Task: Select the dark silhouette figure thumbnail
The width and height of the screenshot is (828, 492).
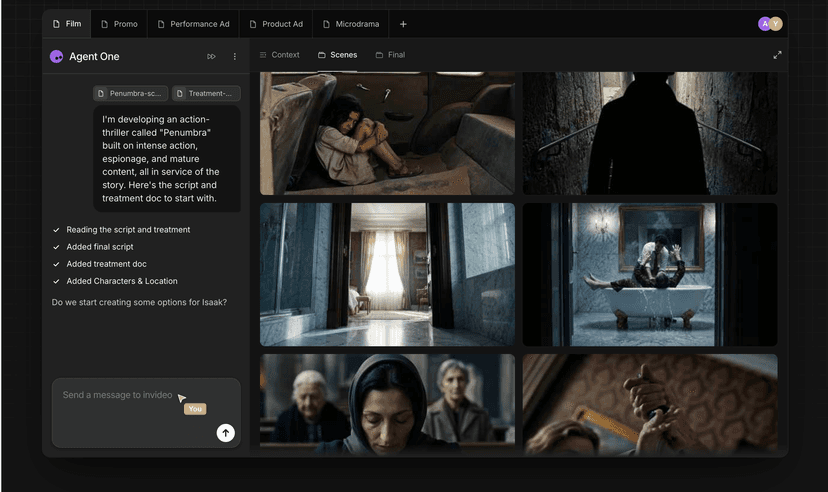Action: (x=650, y=134)
